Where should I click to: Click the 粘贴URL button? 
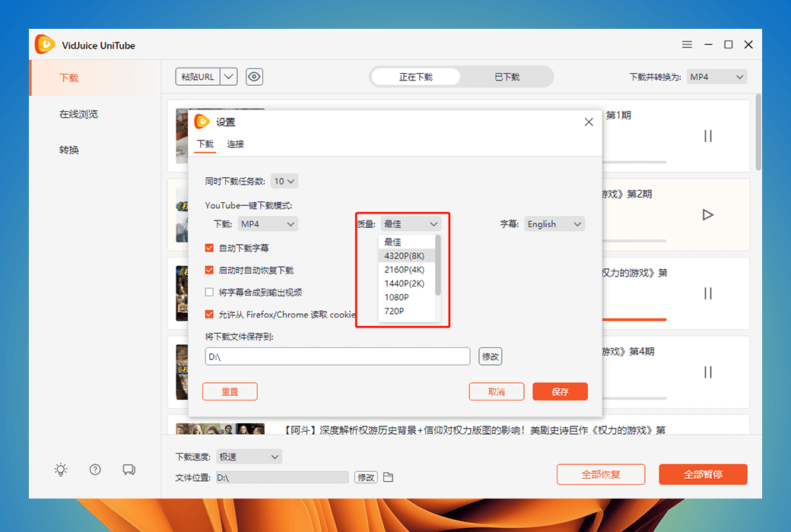point(197,77)
